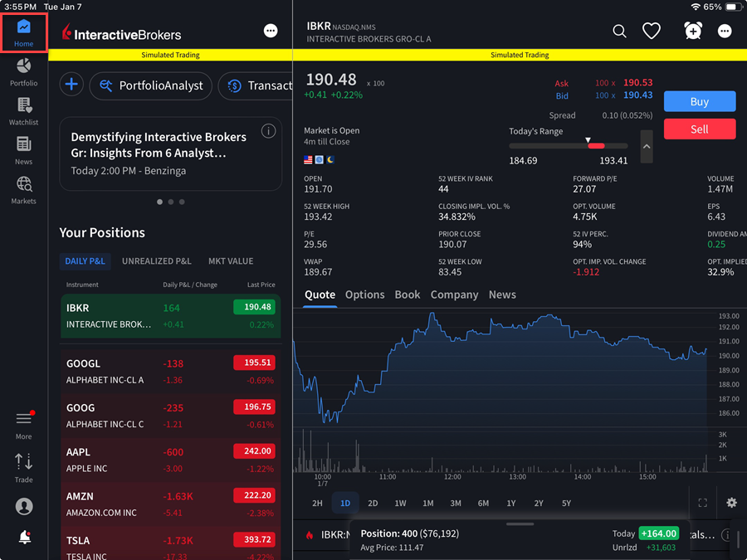Set a price alert alarm icon
This screenshot has height=560, width=747.
(693, 31)
